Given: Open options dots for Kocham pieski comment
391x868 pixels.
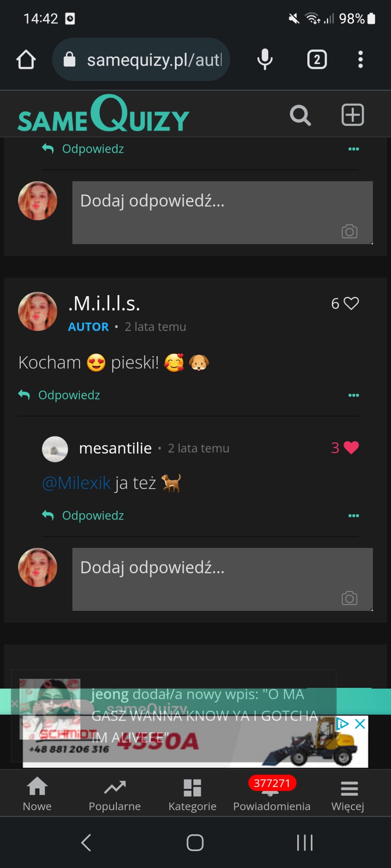Looking at the screenshot, I should click(353, 395).
